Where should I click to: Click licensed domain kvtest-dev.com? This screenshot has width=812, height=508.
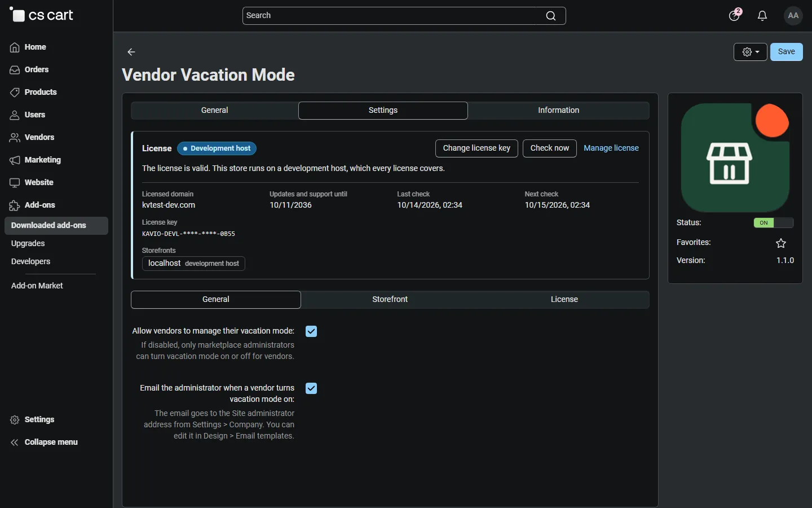tap(169, 205)
